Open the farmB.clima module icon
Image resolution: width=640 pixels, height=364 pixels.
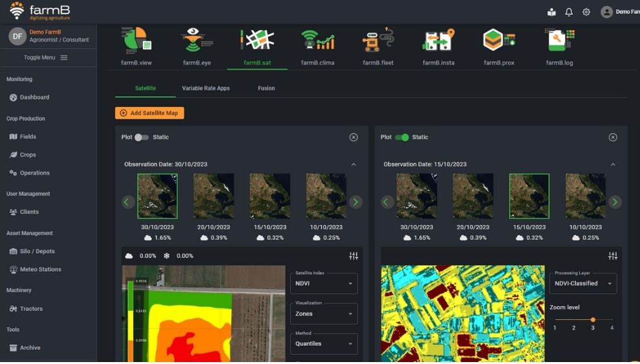coord(317,40)
